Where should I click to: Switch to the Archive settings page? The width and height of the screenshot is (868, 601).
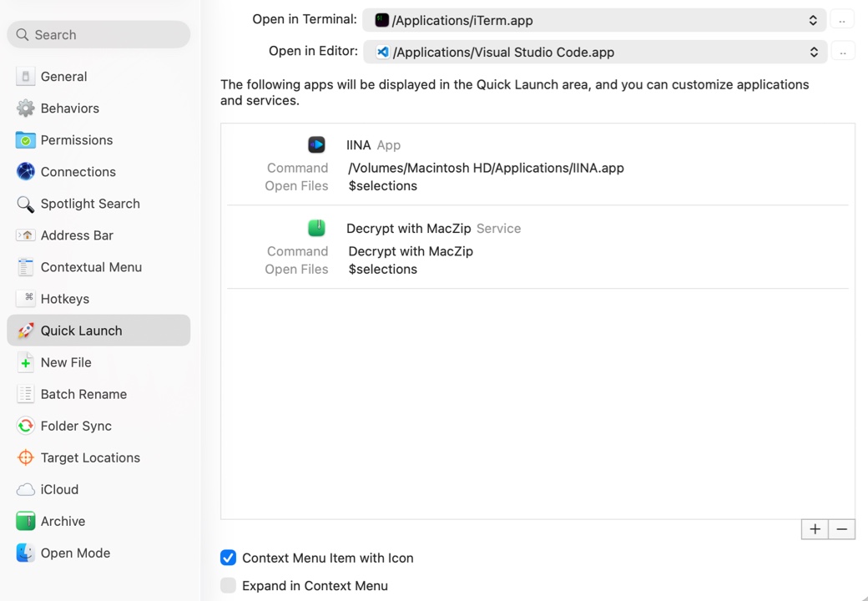tap(63, 521)
